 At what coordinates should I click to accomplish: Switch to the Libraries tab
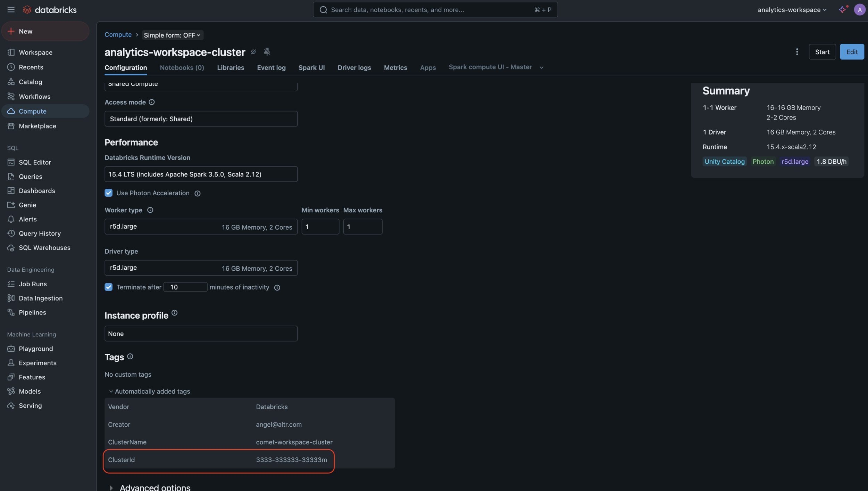point(231,68)
